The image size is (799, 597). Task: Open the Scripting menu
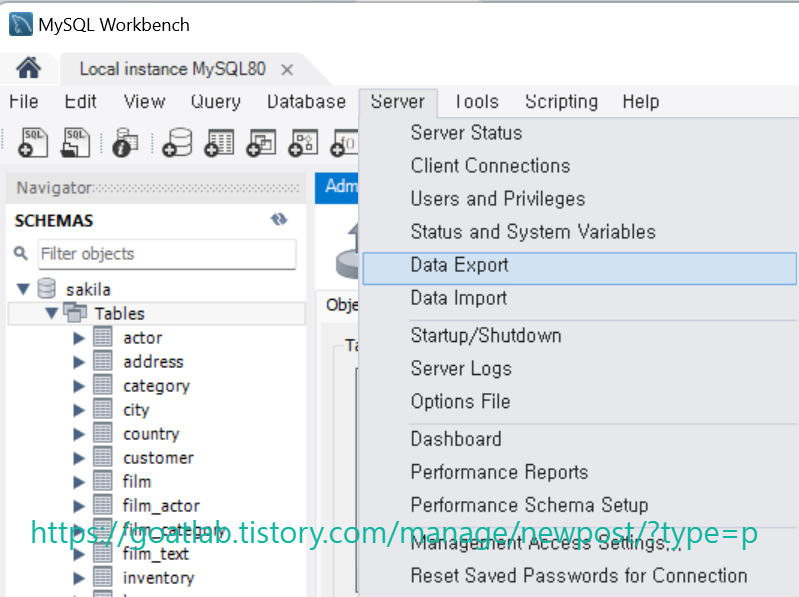click(x=562, y=101)
